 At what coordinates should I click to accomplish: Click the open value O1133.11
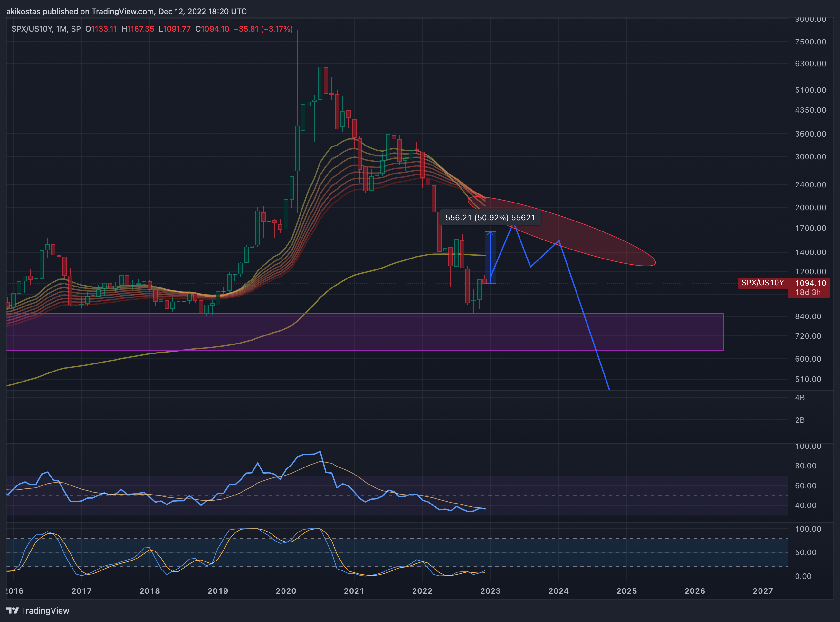pyautogui.click(x=101, y=29)
